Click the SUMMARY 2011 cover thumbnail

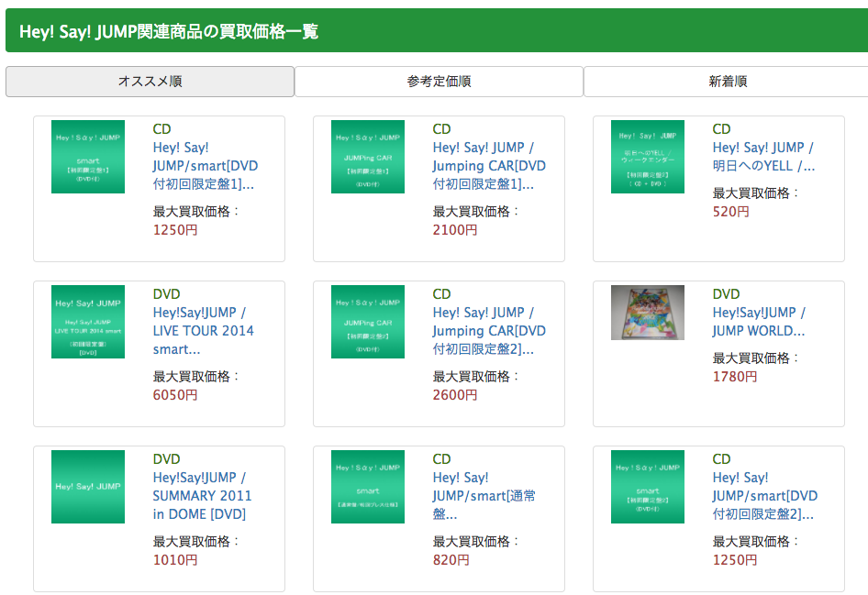tap(88, 487)
